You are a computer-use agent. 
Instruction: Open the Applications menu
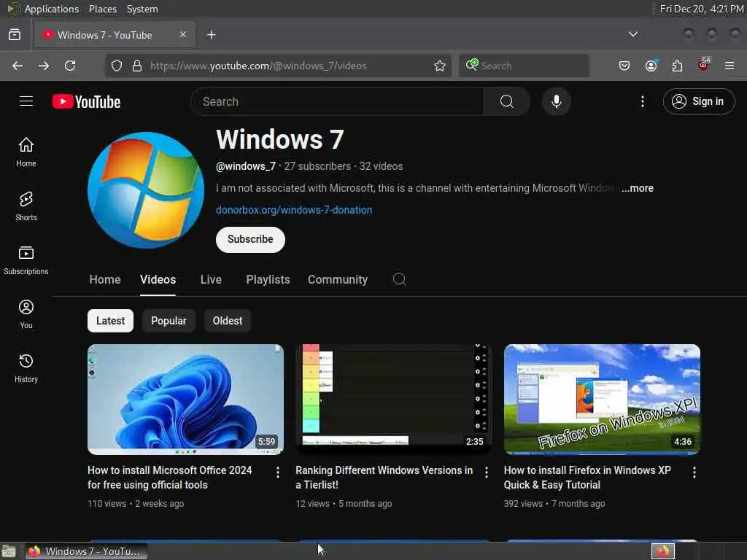coord(52,9)
